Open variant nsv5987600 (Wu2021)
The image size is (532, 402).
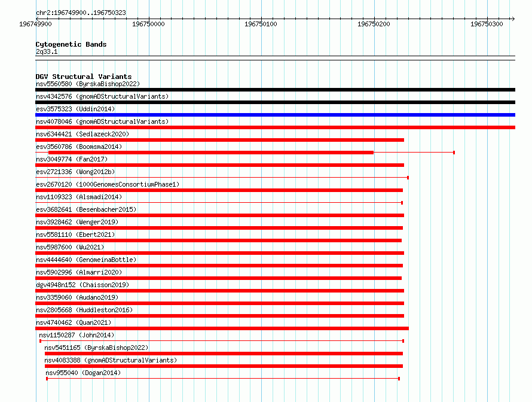pos(70,247)
